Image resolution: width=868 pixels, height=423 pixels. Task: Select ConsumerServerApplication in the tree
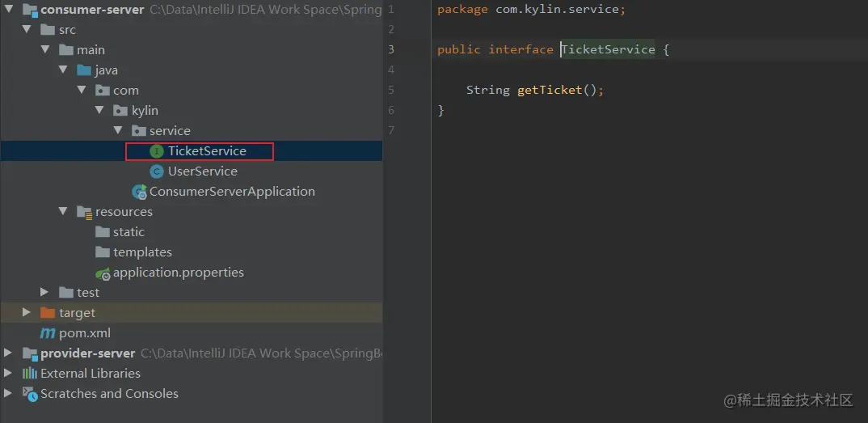[x=233, y=192]
